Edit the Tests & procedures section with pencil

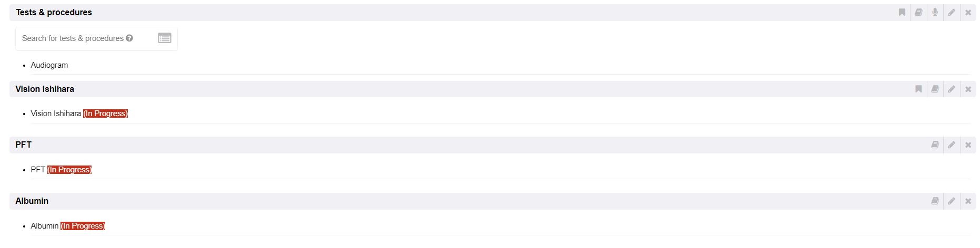952,12
